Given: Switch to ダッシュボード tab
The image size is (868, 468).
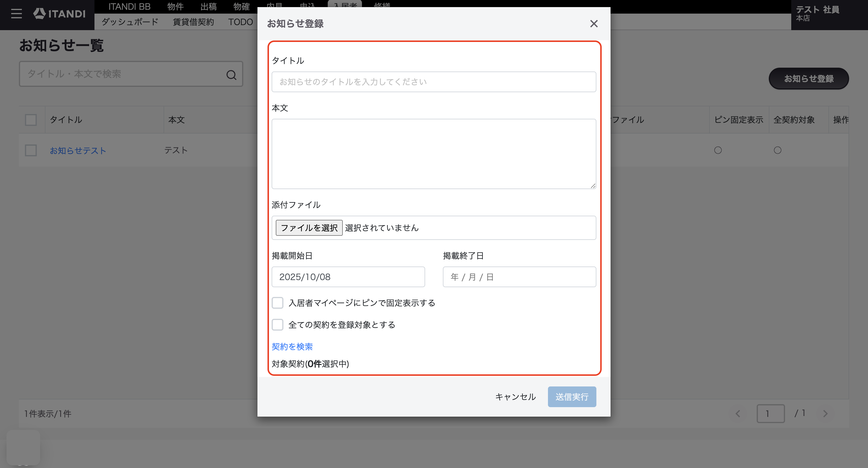Looking at the screenshot, I should (x=130, y=22).
